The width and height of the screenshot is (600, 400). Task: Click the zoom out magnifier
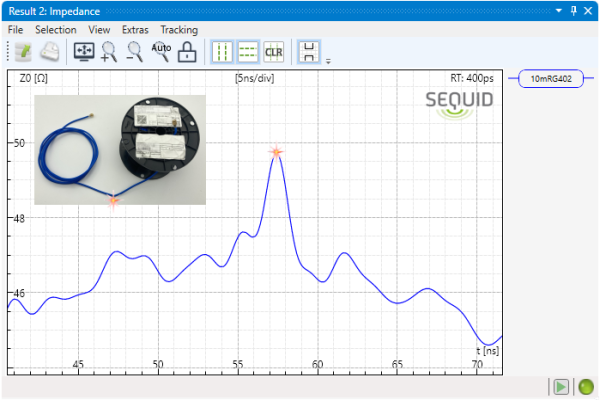[x=135, y=52]
